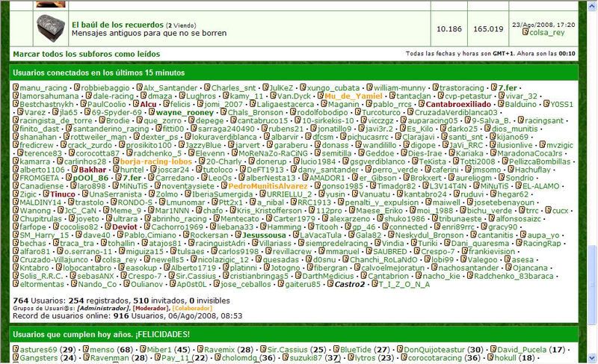The height and width of the screenshot is (364, 598).
Task: Visit Castro2 administrator profile
Action: [x=350, y=284]
